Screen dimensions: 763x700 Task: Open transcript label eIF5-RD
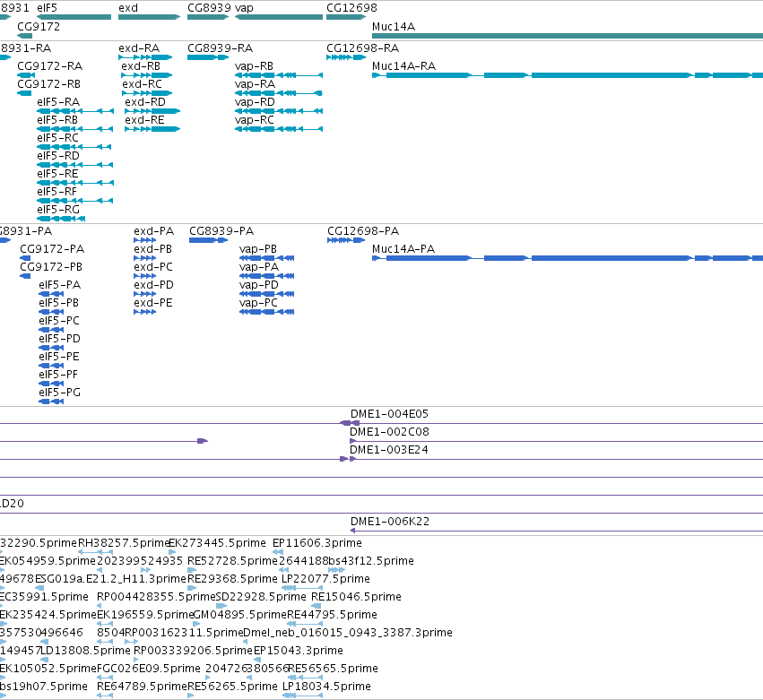[x=58, y=156]
